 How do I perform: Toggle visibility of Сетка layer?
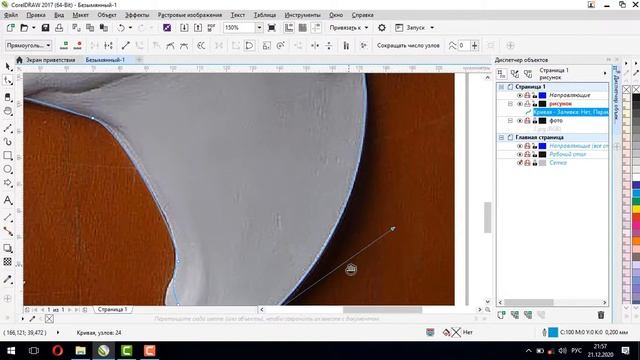520,163
